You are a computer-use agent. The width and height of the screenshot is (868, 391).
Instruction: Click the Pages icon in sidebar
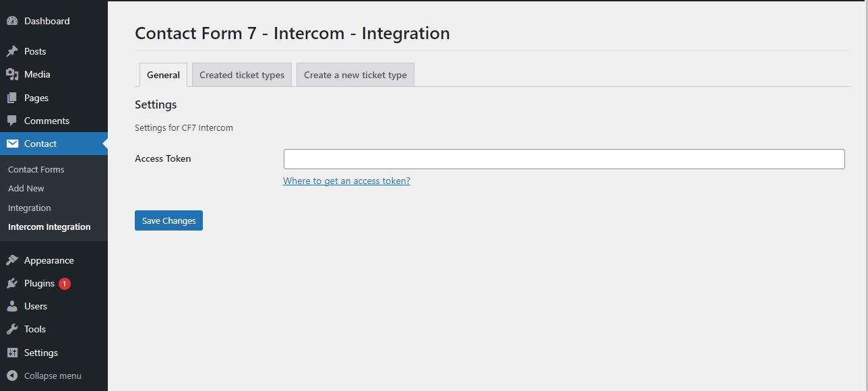tap(12, 98)
